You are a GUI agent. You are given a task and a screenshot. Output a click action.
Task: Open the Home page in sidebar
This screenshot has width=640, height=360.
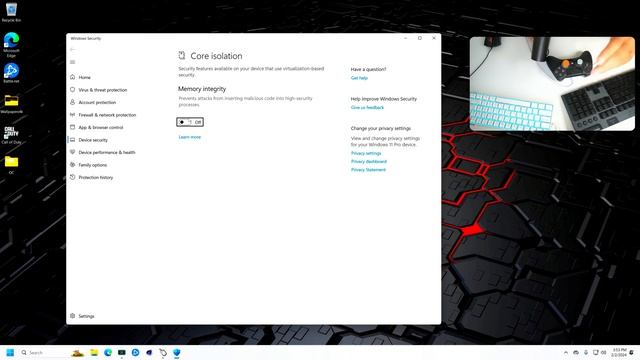(84, 77)
